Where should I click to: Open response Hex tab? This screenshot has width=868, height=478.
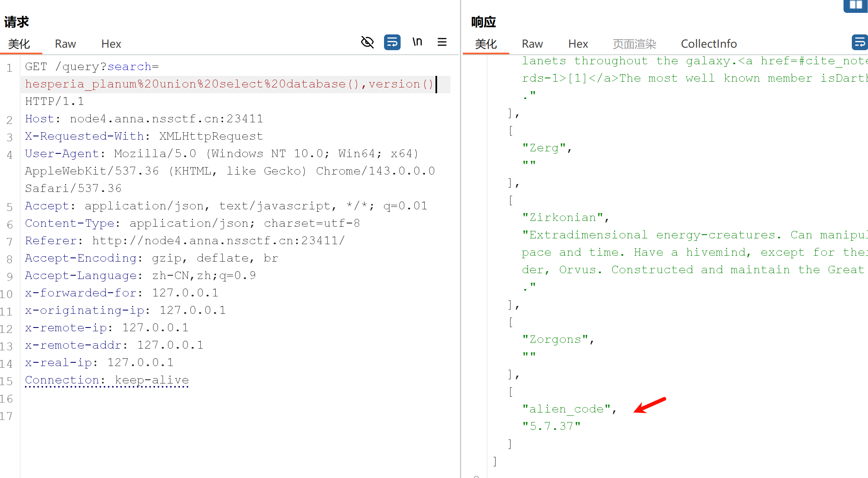pos(578,44)
